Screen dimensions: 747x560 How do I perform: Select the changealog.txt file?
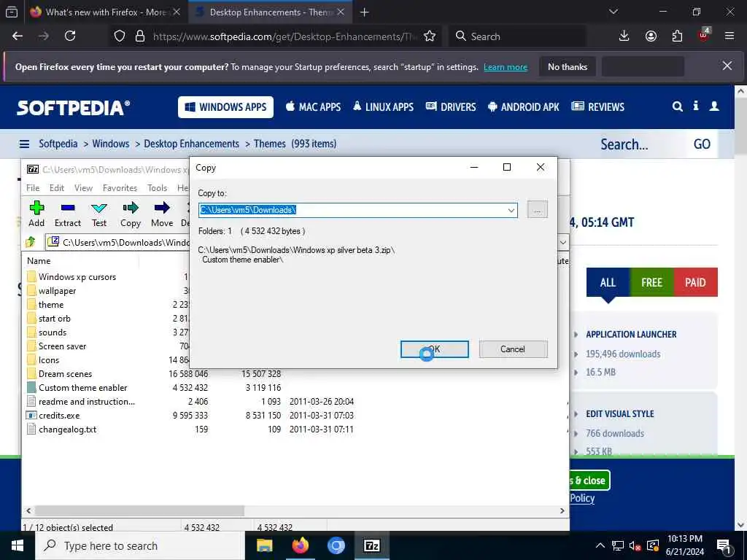pos(62,429)
